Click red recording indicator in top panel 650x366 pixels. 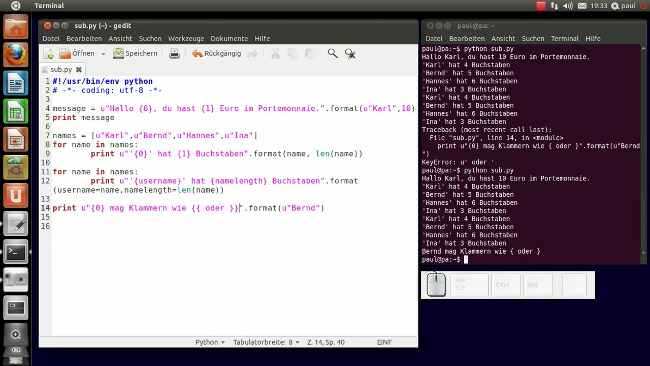541,5
